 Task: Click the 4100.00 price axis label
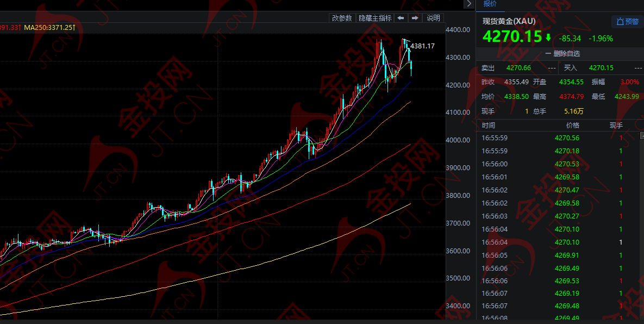pos(458,112)
